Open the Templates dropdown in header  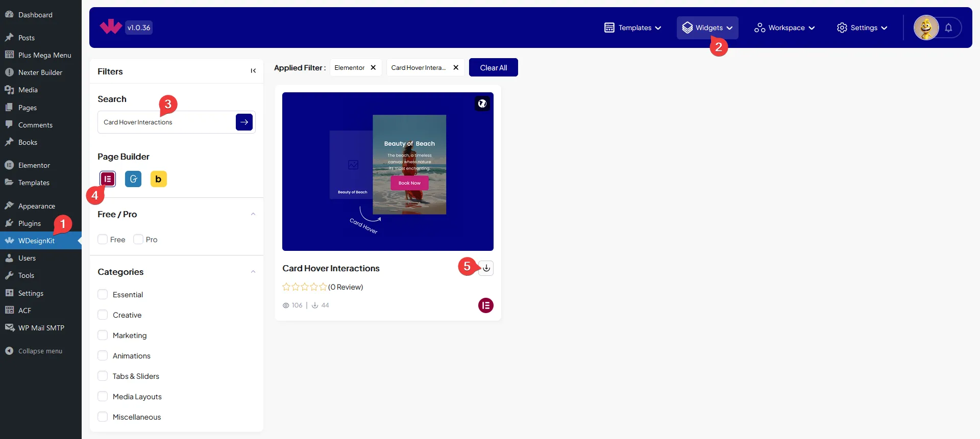pos(633,28)
